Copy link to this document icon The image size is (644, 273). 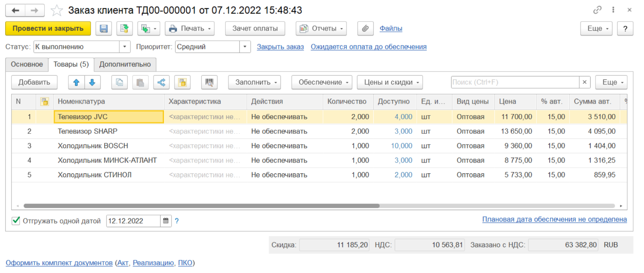597,10
